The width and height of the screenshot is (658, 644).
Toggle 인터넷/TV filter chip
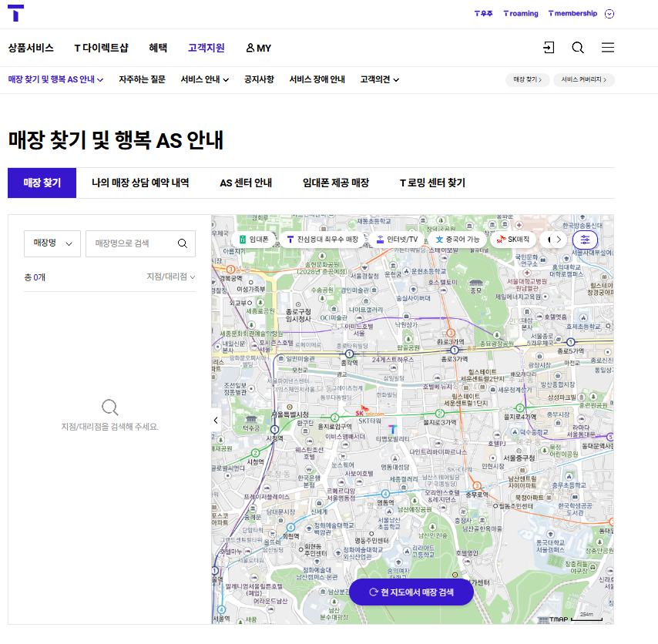[x=397, y=240]
